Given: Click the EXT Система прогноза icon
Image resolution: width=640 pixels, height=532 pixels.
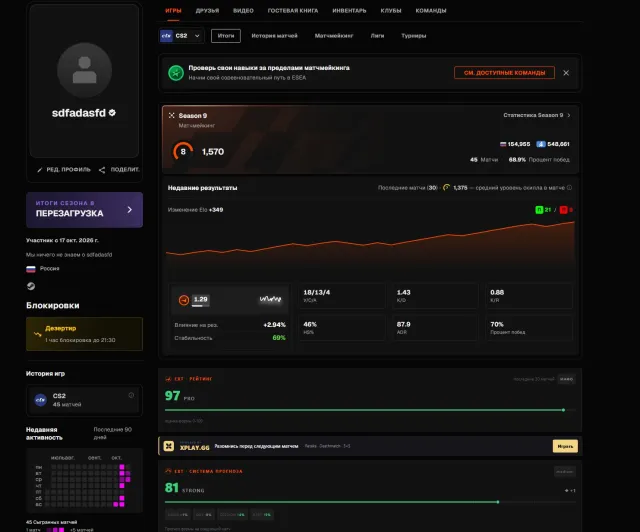Looking at the screenshot, I should (x=168, y=471).
